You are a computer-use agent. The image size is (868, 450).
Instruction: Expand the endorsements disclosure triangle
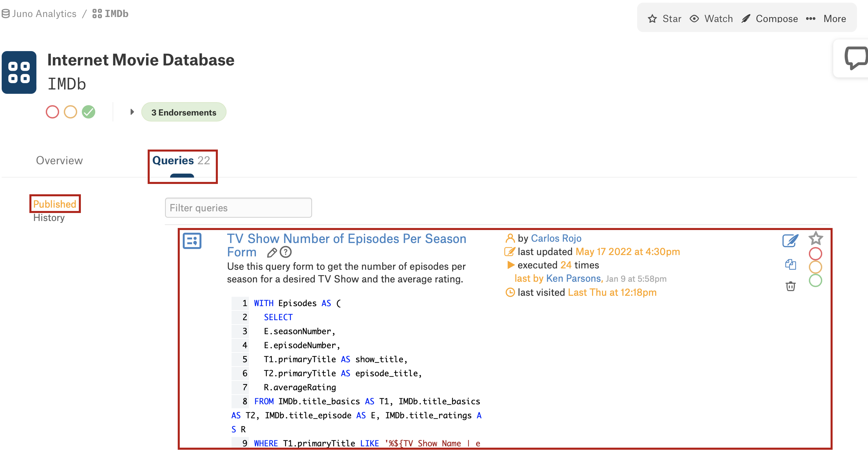132,112
